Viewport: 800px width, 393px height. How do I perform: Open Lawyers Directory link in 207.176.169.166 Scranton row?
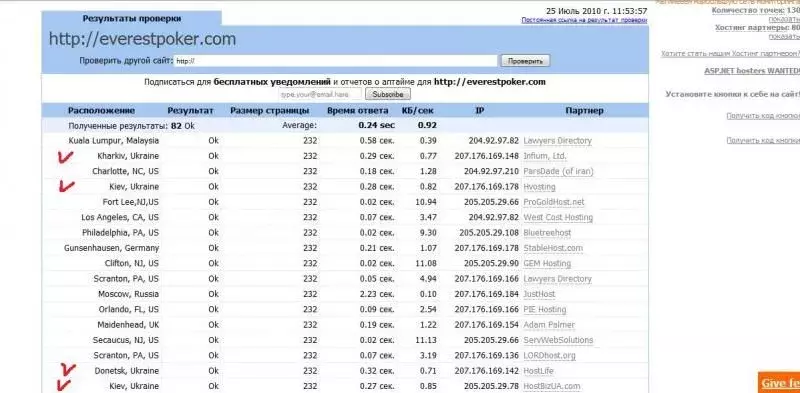[x=558, y=279]
